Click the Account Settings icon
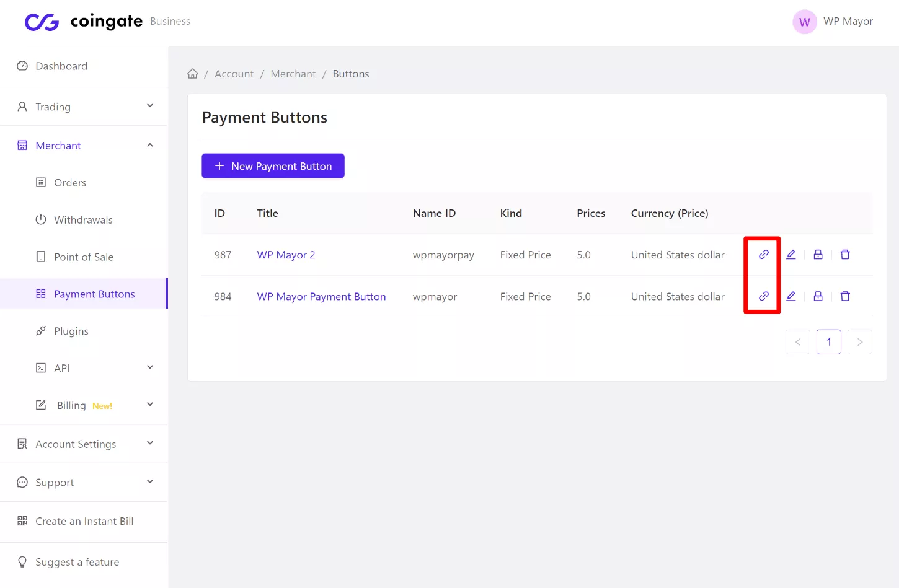The height and width of the screenshot is (588, 899). point(22,444)
